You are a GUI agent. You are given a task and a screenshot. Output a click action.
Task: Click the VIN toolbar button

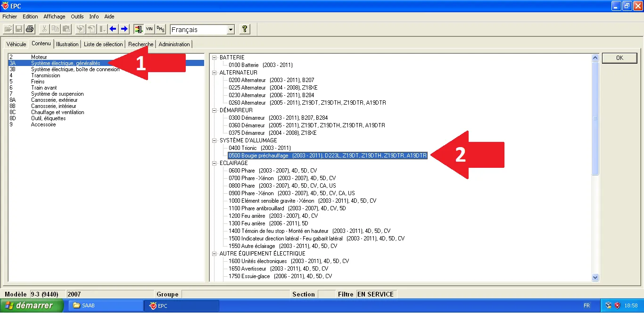pos(149,29)
